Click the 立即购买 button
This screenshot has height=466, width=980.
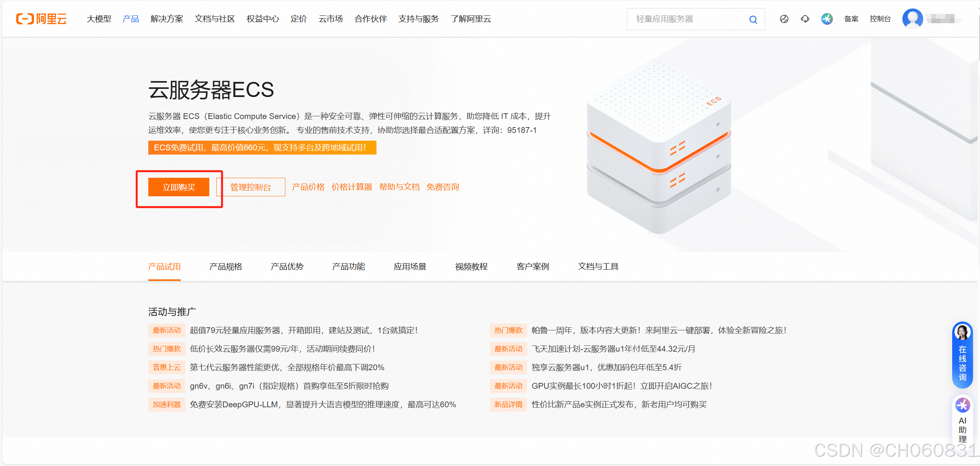(x=179, y=187)
